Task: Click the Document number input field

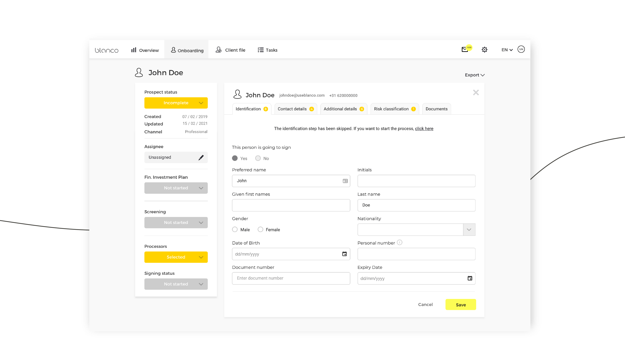Action: (291, 278)
